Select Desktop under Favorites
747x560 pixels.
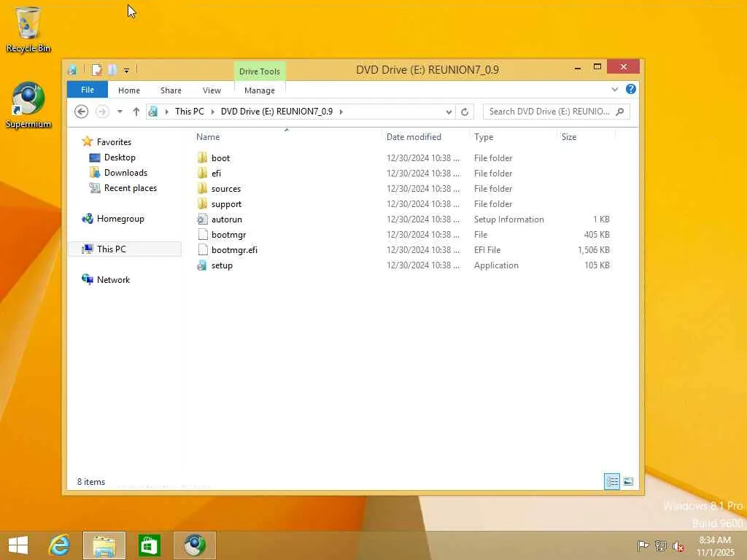point(120,157)
